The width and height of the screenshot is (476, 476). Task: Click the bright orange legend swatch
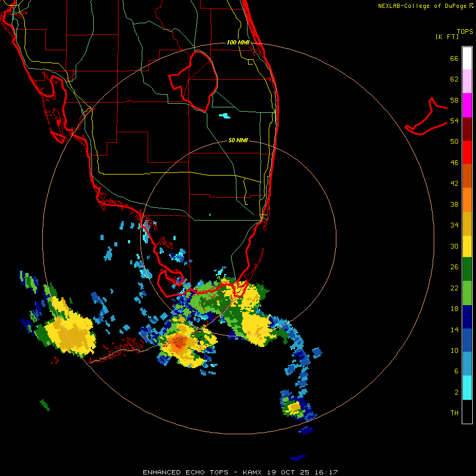467,200
